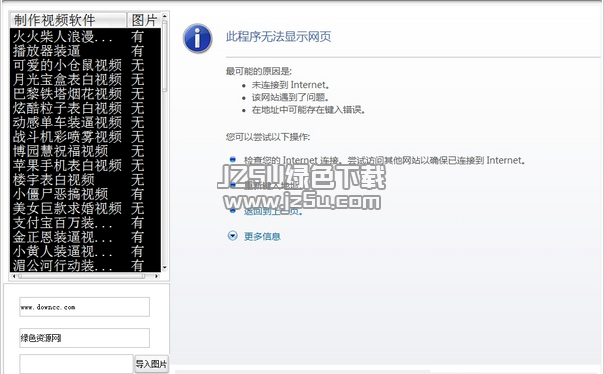Select list row 博园慧祝福视频
The image size is (604, 374).
coord(85,151)
